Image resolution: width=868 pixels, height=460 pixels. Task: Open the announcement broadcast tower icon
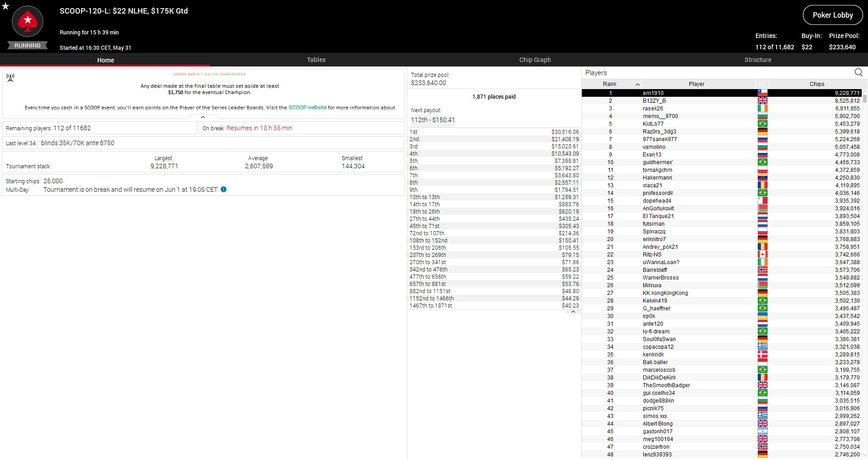point(10,78)
